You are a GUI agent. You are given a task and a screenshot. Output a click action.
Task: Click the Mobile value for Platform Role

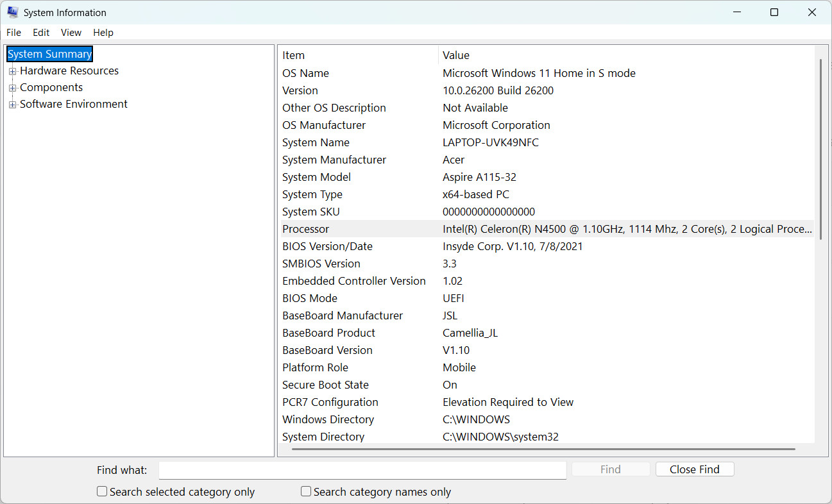459,367
